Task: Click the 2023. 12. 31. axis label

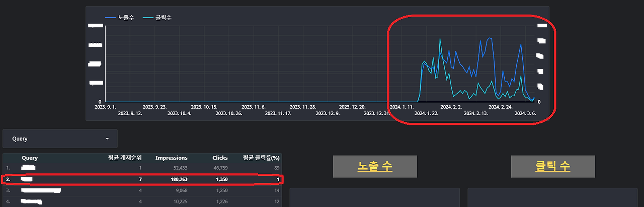Action: pyautogui.click(x=376, y=113)
